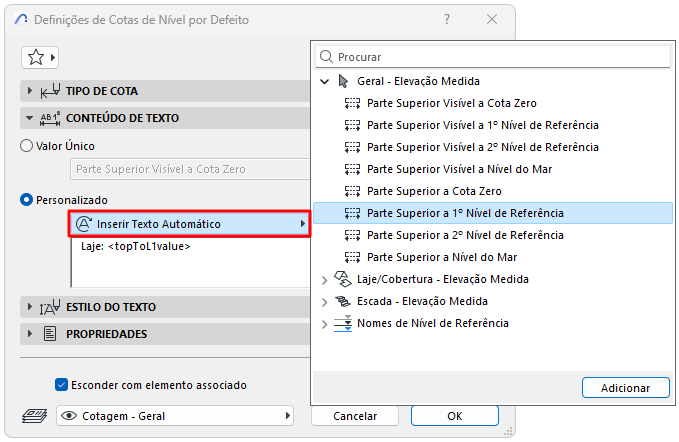Image resolution: width=679 pixels, height=442 pixels.
Task: Close the Definições de Cotas dialog
Action: (492, 19)
